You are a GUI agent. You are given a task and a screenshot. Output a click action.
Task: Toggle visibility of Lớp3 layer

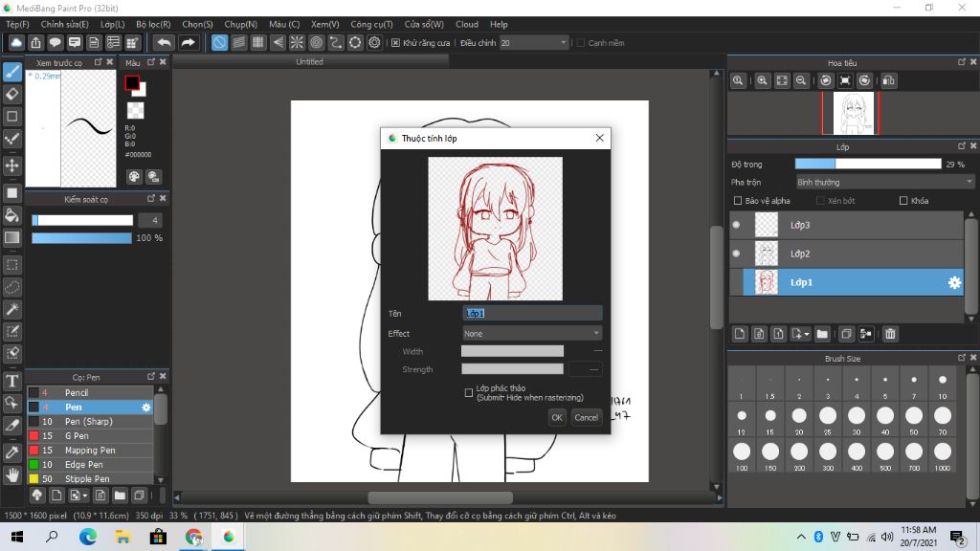(736, 225)
